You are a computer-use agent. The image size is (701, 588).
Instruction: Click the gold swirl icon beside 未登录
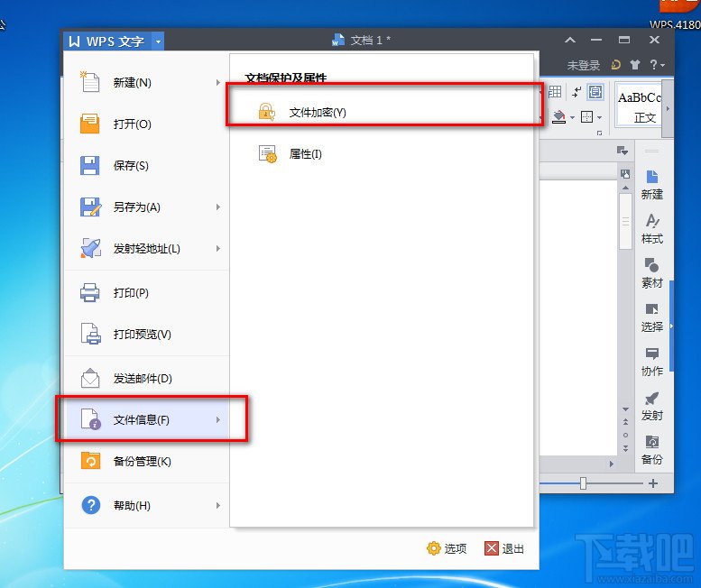click(615, 65)
